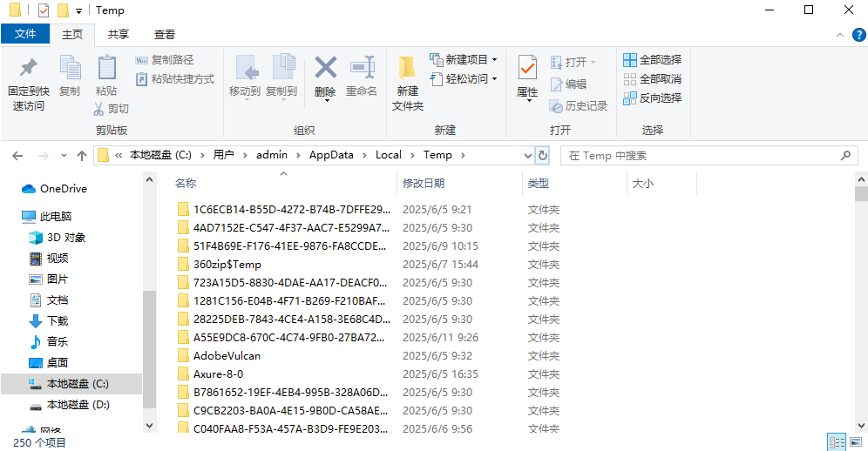Click Paste shortcut in the ribbon
This screenshot has width=868, height=451.
(175, 79)
